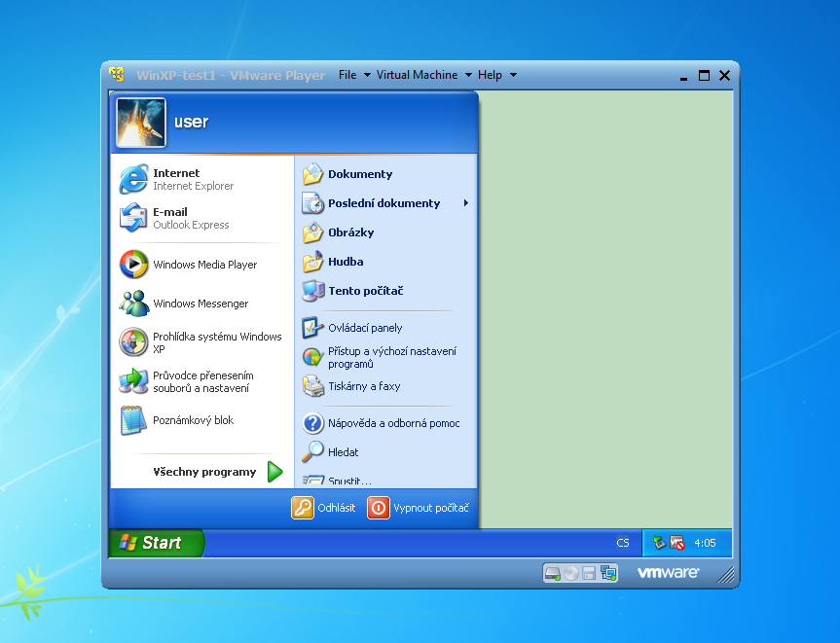Click the Ovládací panely icon
Image resolution: width=840 pixels, height=643 pixels.
point(312,328)
